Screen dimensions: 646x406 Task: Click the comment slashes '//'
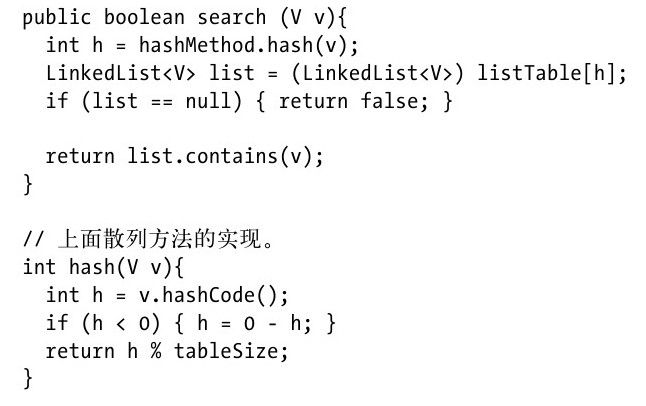(x=33, y=239)
